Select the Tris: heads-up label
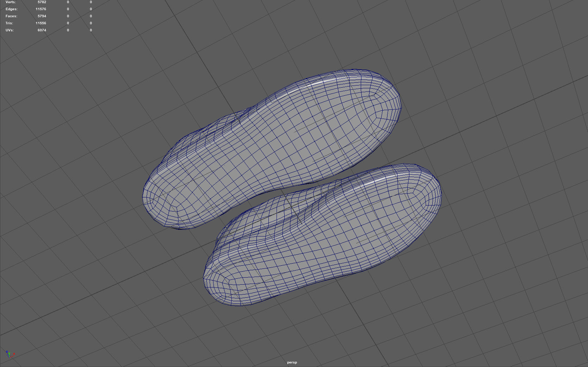 pos(9,23)
